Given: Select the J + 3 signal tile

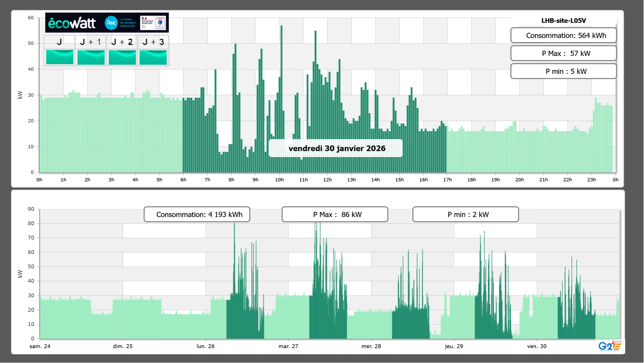Looking at the screenshot, I should [x=153, y=57].
